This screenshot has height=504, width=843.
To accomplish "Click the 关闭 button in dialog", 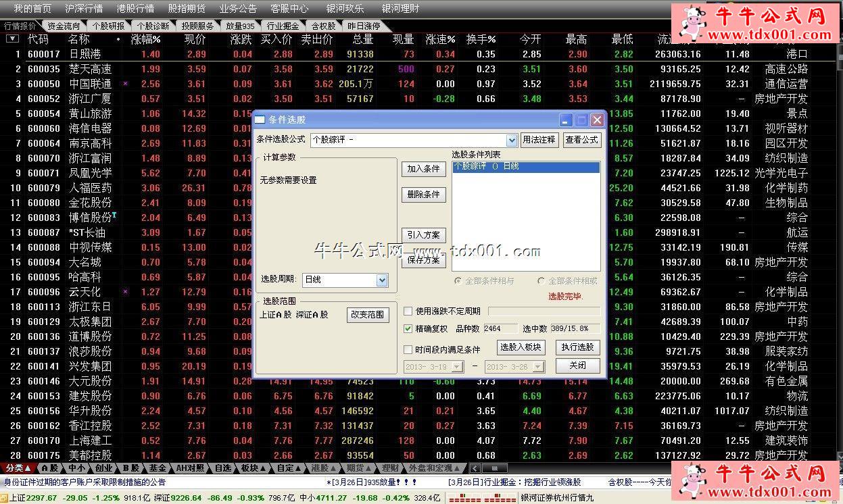I will click(578, 366).
